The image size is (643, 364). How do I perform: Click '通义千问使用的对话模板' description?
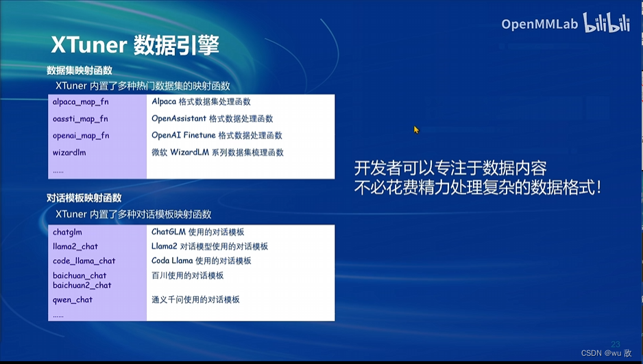point(195,300)
